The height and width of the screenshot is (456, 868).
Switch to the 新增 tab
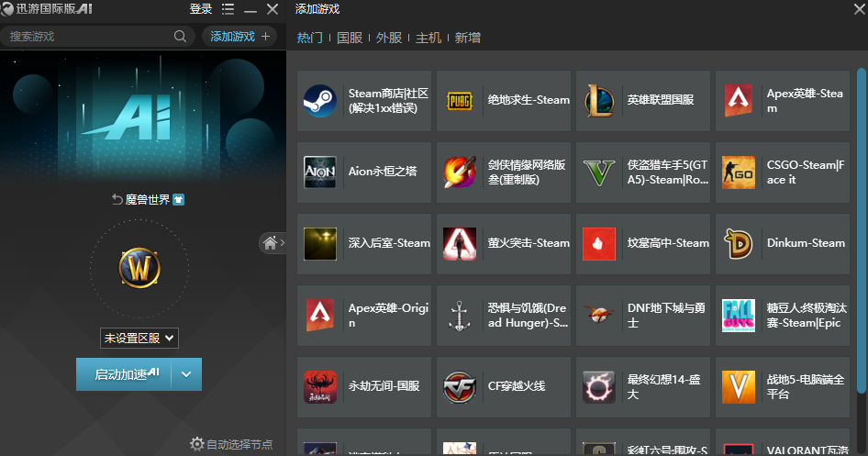468,38
